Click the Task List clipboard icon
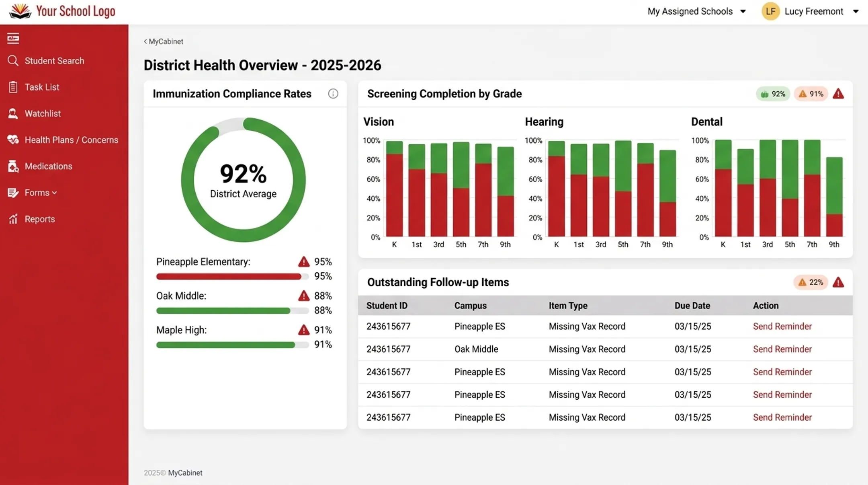868x485 pixels. point(13,87)
